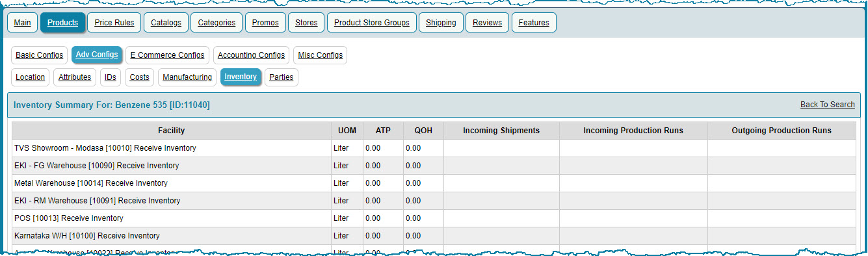Select the IDs section
The height and width of the screenshot is (256, 868).
click(111, 77)
